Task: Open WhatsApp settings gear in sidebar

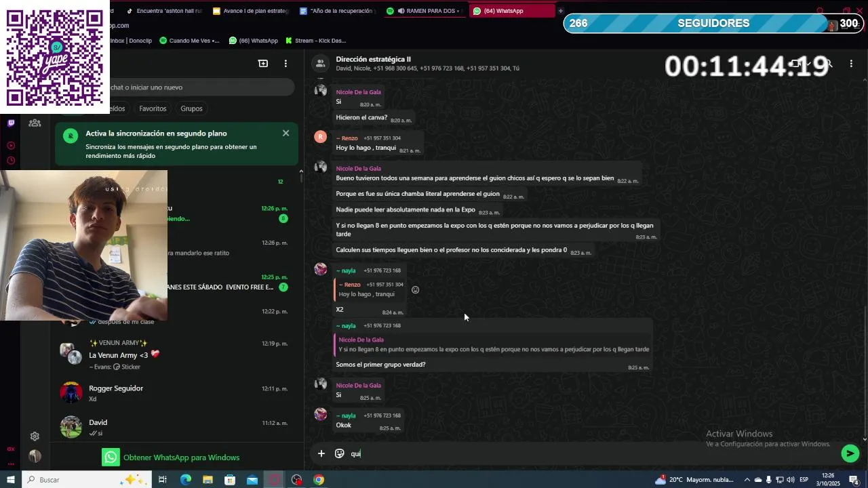Action: [x=35, y=436]
